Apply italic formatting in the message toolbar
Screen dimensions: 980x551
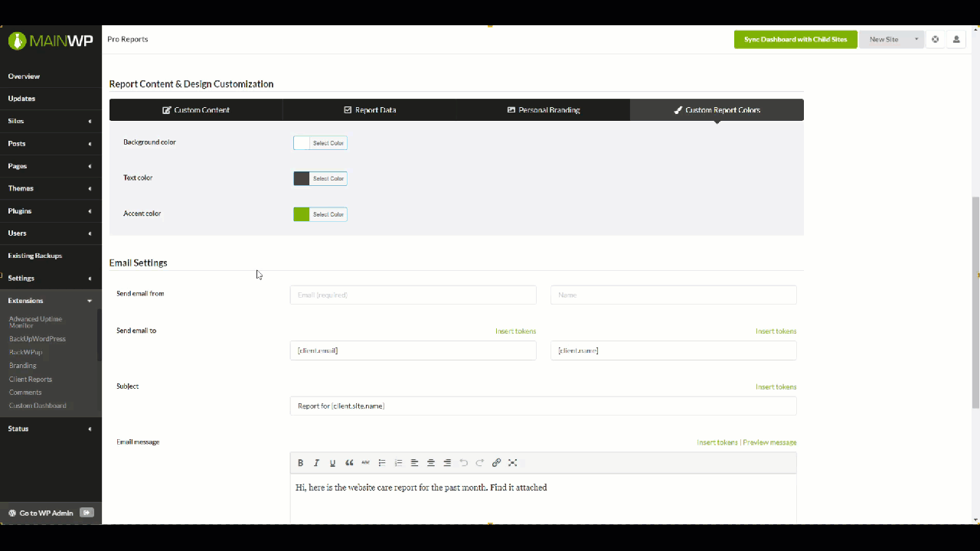(x=316, y=462)
